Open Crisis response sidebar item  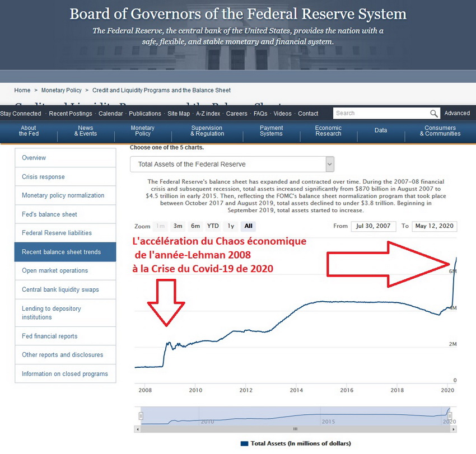66,177
